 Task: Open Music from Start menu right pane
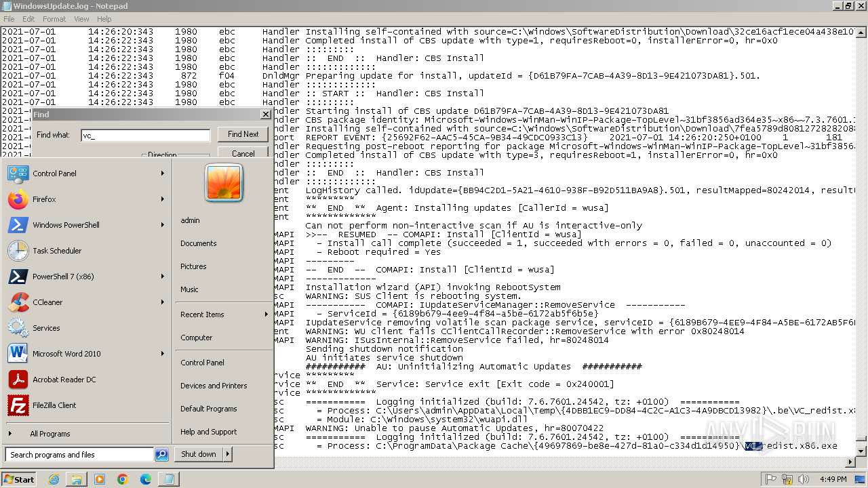[x=189, y=289]
